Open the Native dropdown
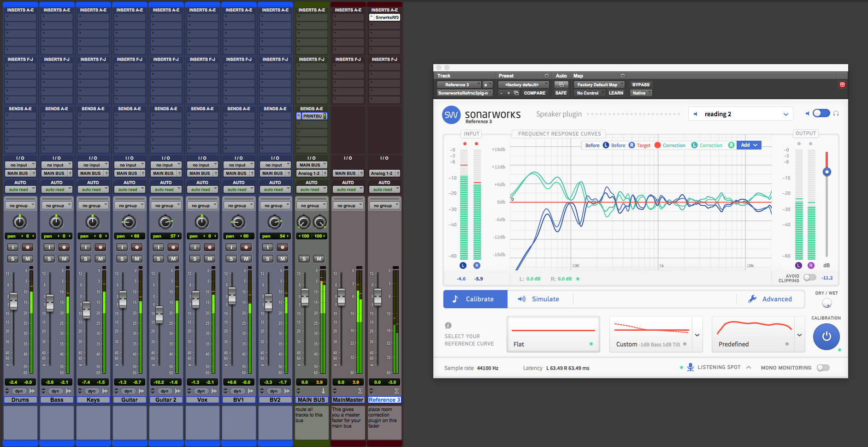 [641, 93]
